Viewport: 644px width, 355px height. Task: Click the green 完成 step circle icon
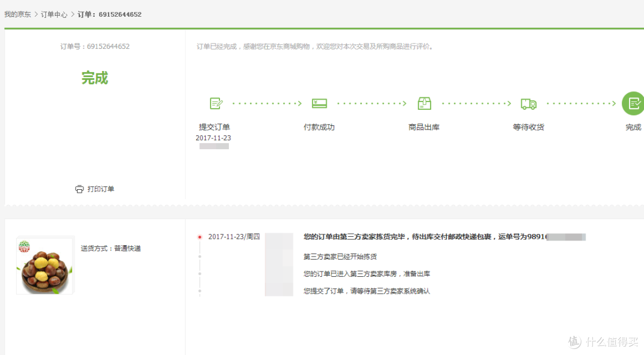(633, 103)
